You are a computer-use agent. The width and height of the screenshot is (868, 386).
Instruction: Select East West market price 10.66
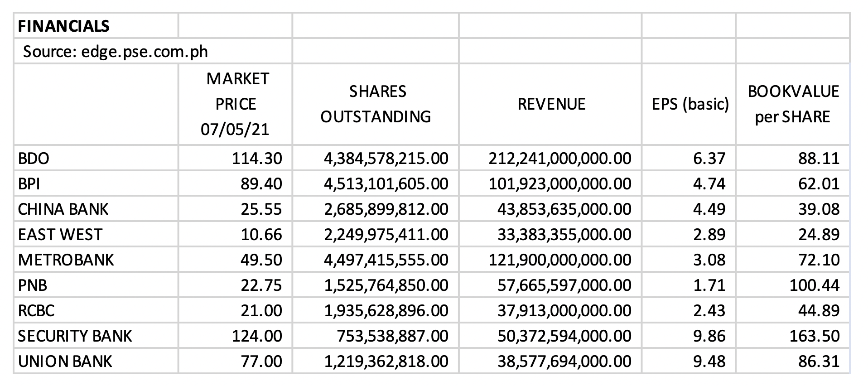tap(236, 234)
